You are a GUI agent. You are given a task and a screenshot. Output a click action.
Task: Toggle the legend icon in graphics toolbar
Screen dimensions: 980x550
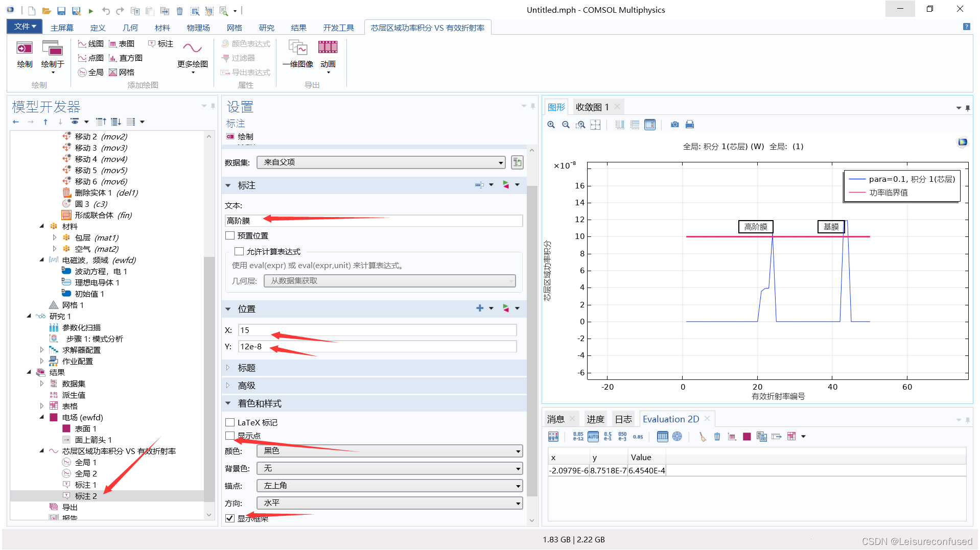click(650, 125)
